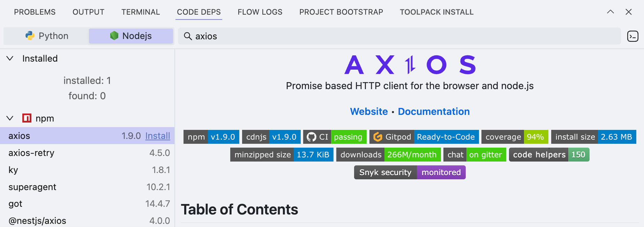Viewport: 644px width, 227px height.
Task: Click the Gitpod Ready-to-Code badge
Action: [424, 137]
